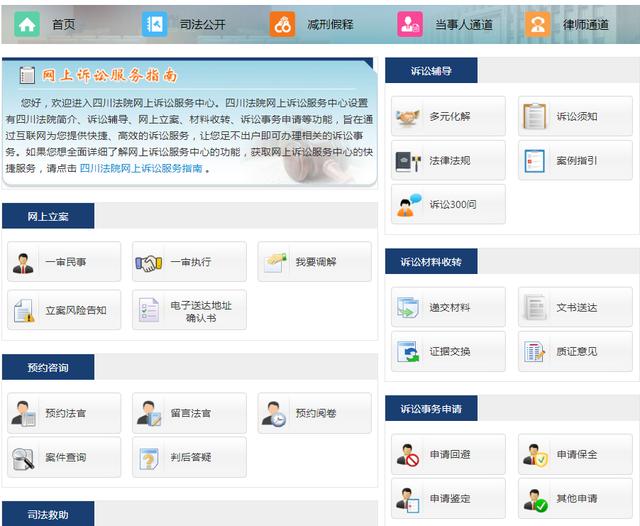This screenshot has height=526, width=640.
Task: Click the 申请鉴定 person document icon
Action: click(408, 500)
